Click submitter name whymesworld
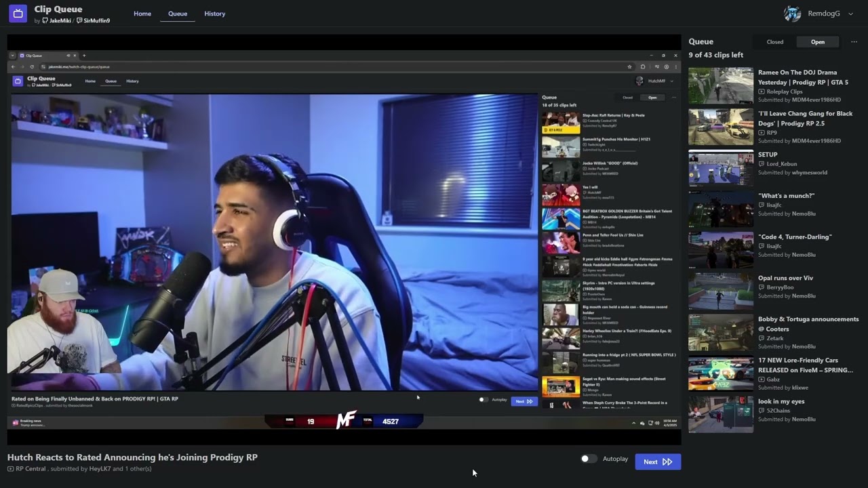This screenshot has width=868, height=488. pyautogui.click(x=810, y=173)
